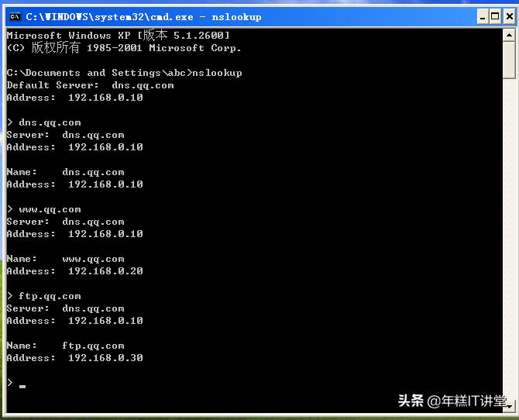This screenshot has height=420, width=519.
Task: Click the 'Name: www.qq.com' line
Action: [x=66, y=259]
